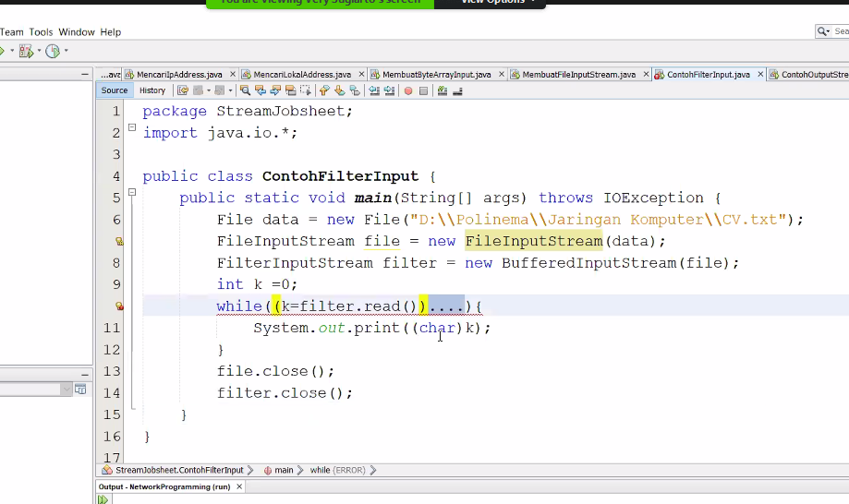Open the Window menu

tap(77, 32)
